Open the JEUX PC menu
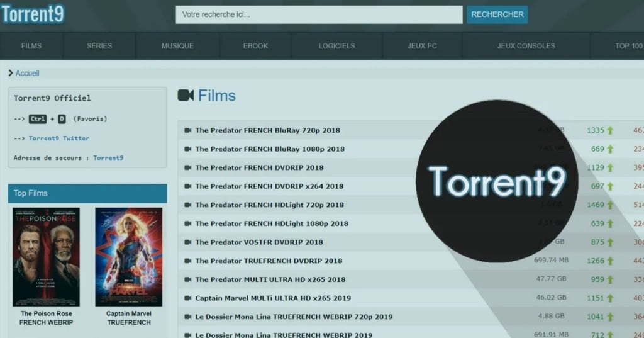This screenshot has width=644, height=338. (x=422, y=46)
